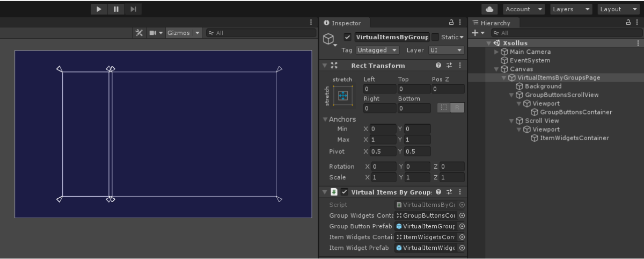Click the scene tools wrench icon

coord(139,33)
